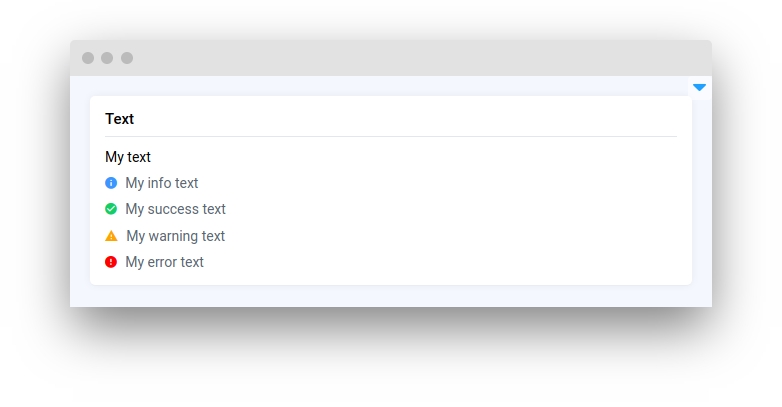The image size is (782, 407).
Task: Click the blue info circle icon
Action: (111, 183)
